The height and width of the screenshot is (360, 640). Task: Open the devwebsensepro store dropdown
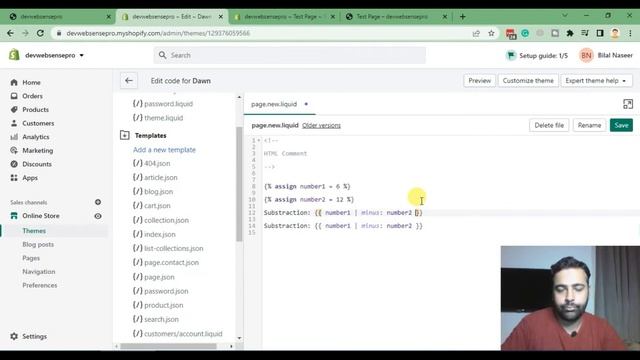pyautogui.click(x=54, y=55)
